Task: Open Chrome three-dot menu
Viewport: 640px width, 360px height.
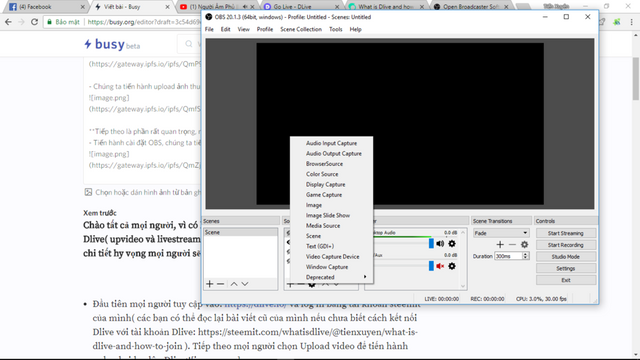Action: (631, 22)
